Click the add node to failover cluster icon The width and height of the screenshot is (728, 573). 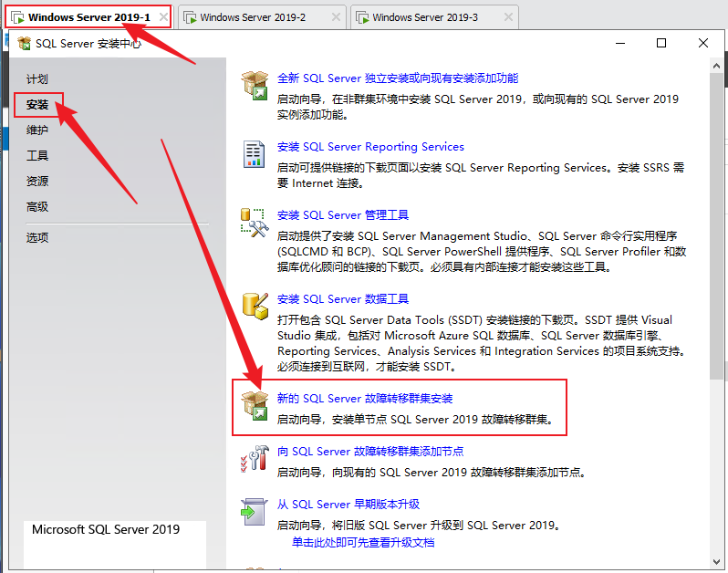tap(255, 459)
